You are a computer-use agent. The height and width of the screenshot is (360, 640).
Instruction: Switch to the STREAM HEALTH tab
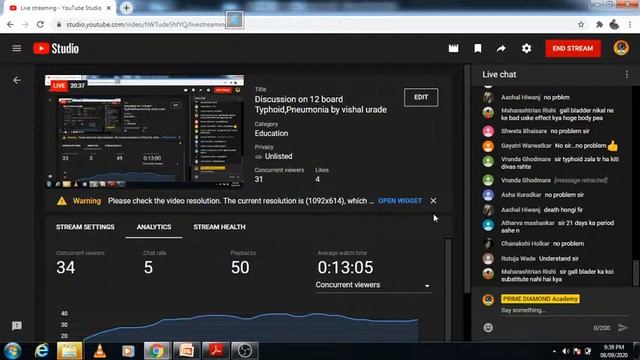[220, 227]
